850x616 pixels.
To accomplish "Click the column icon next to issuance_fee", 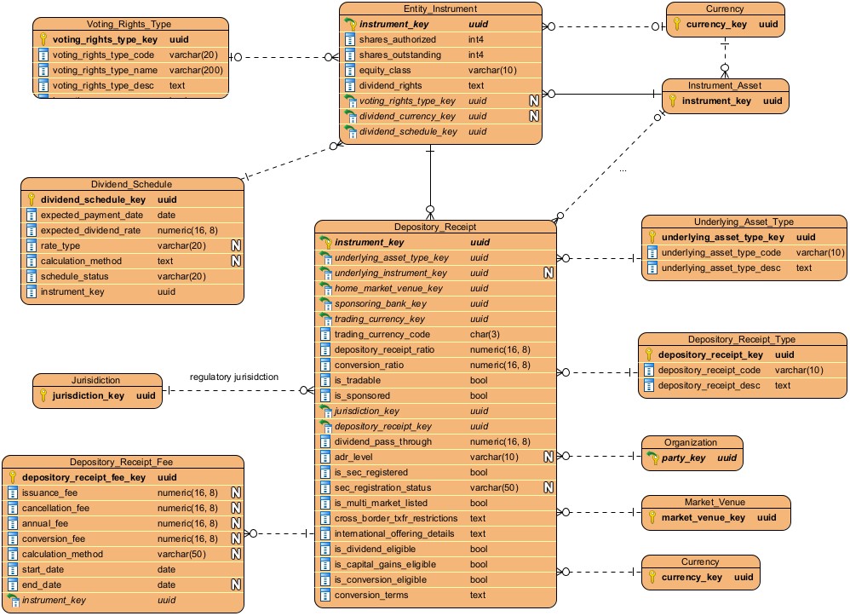I will (x=13, y=493).
